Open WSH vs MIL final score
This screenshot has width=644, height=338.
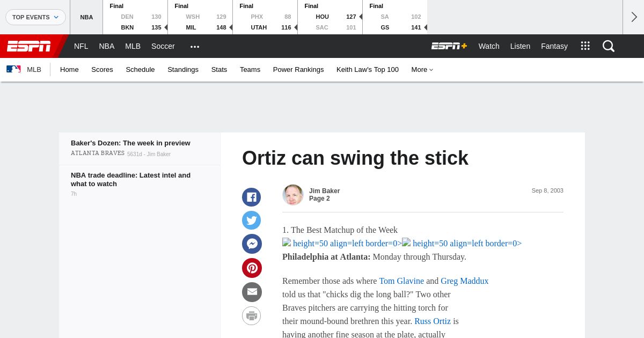click(x=200, y=17)
